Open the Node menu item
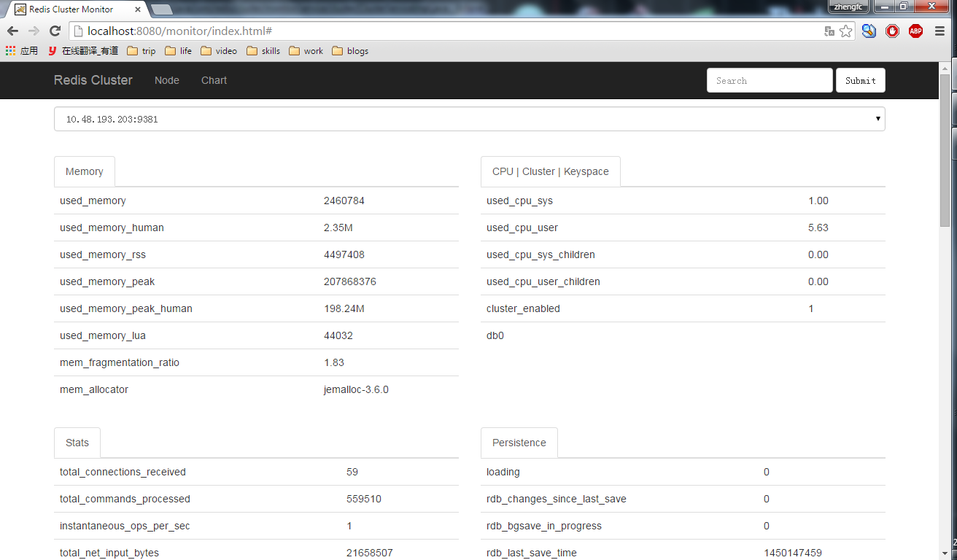The height and width of the screenshot is (560, 957). (167, 80)
